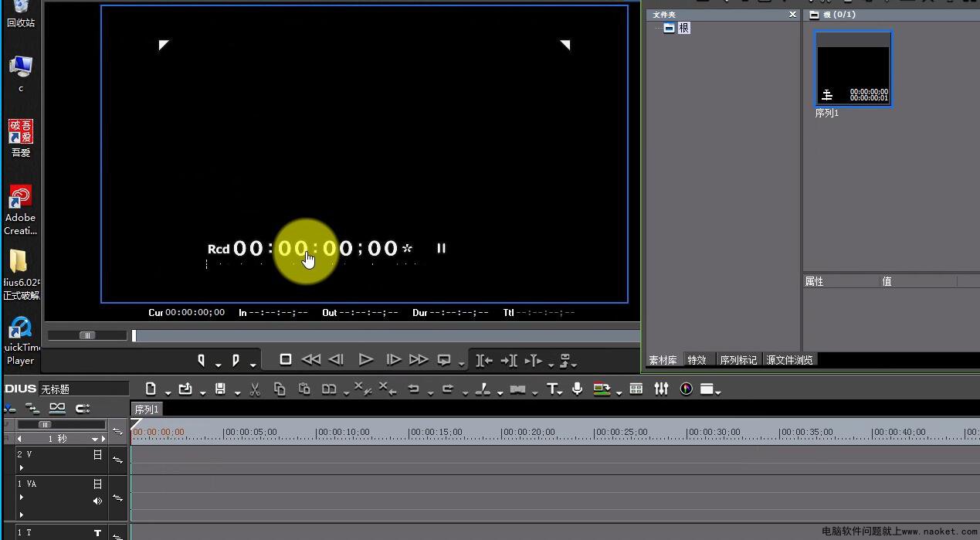Click the Paste icon in timeline toolbar
Image resolution: width=980 pixels, height=540 pixels.
click(x=304, y=389)
